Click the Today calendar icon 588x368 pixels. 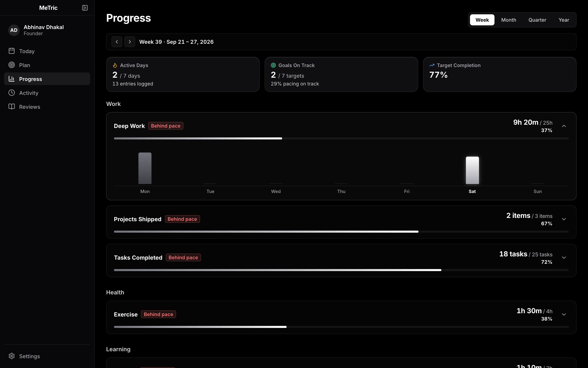pyautogui.click(x=12, y=51)
